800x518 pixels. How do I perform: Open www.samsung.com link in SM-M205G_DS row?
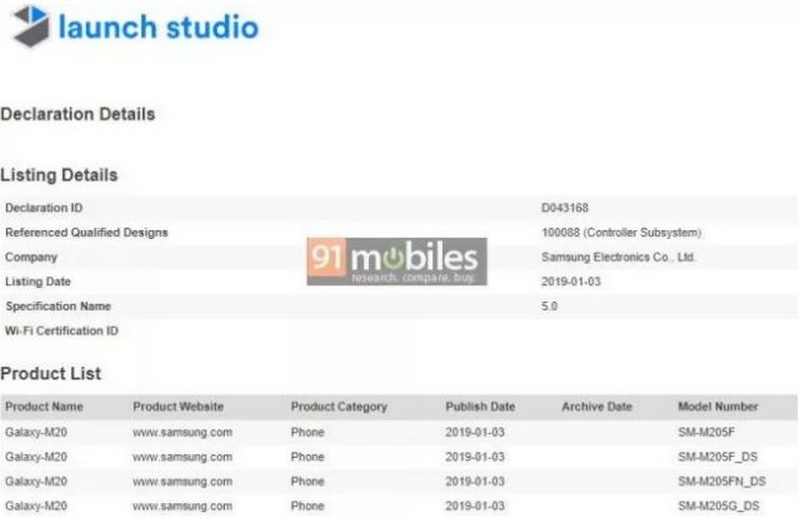click(183, 506)
